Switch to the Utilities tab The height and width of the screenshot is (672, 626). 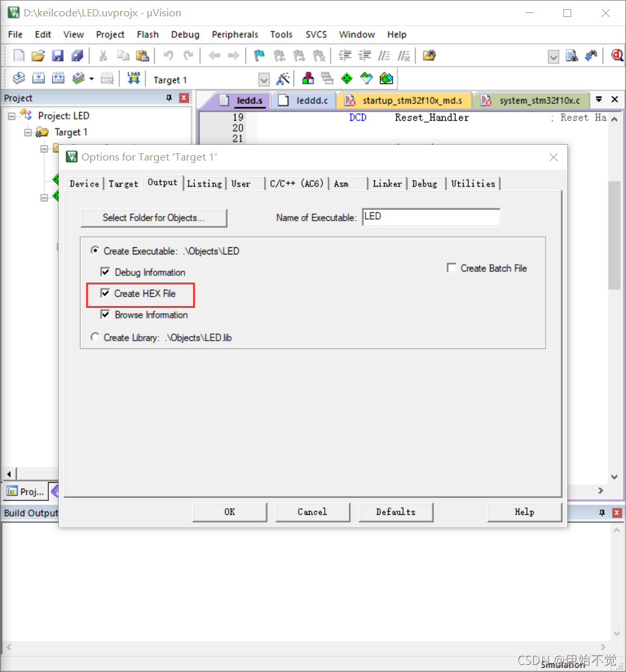tap(473, 183)
